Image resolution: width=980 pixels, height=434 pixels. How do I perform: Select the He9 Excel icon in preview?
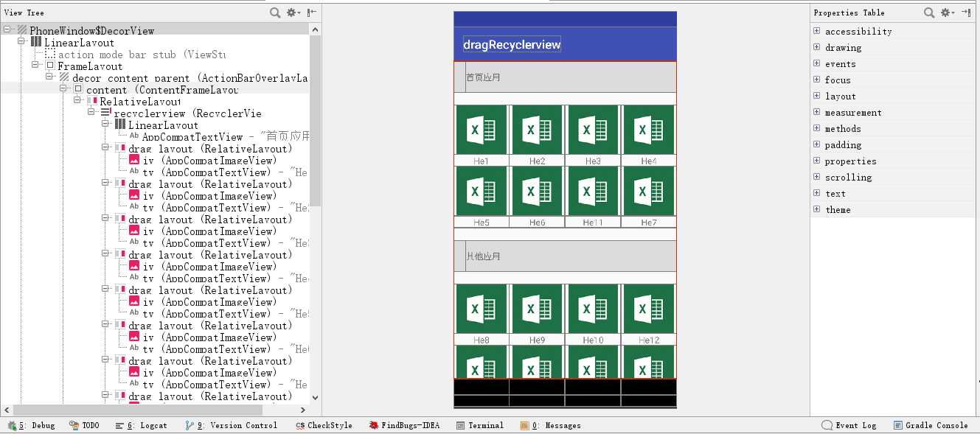pyautogui.click(x=538, y=309)
